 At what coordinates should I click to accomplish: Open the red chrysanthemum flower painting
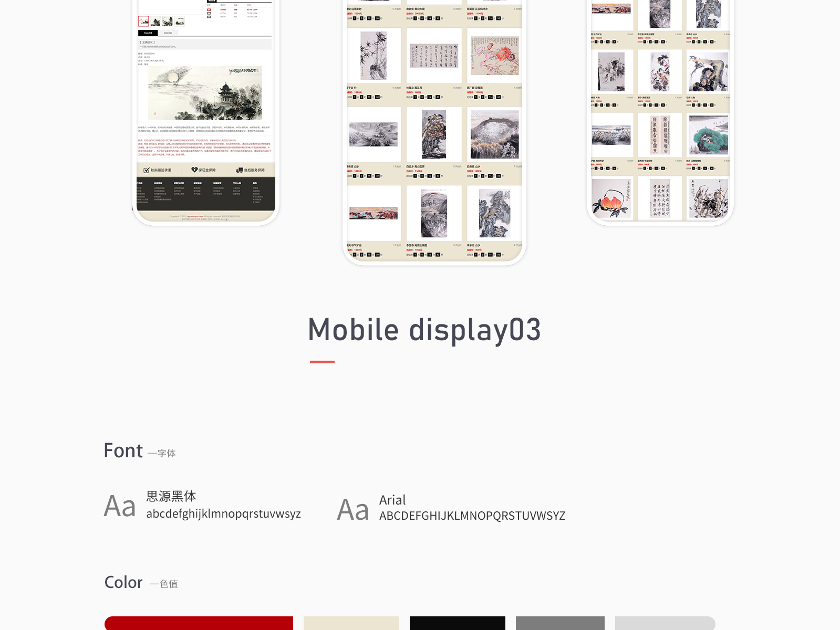(x=494, y=56)
